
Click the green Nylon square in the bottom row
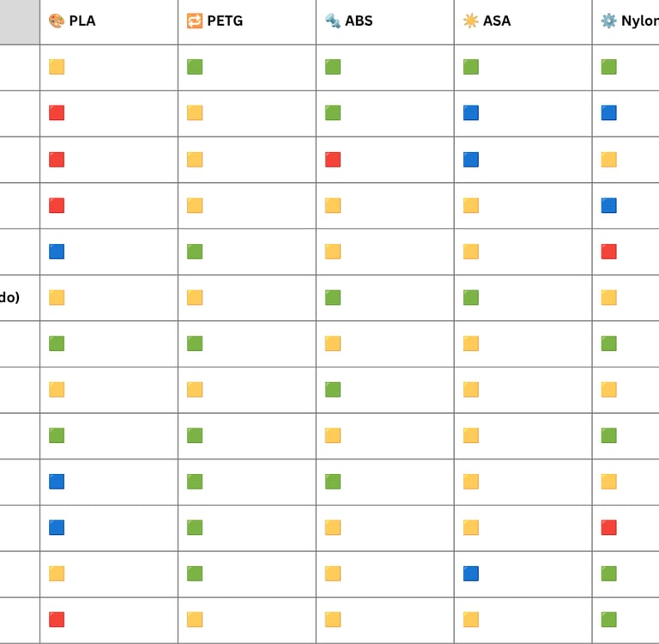609,619
